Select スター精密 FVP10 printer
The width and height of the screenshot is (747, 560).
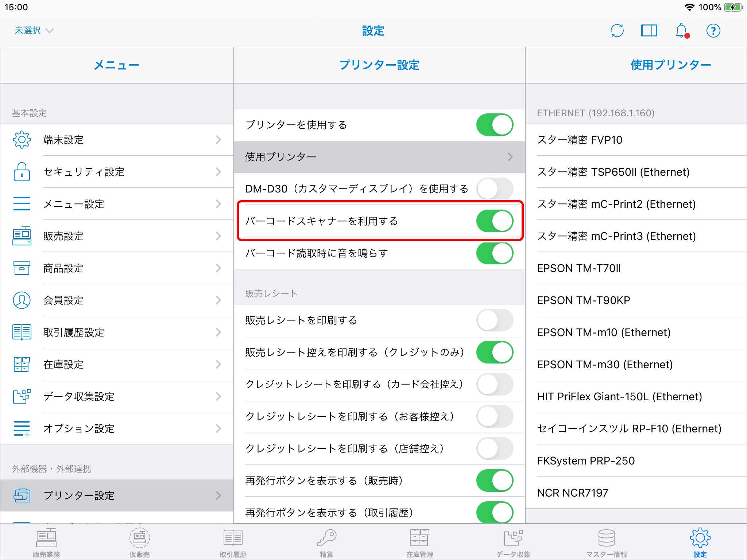(636, 140)
